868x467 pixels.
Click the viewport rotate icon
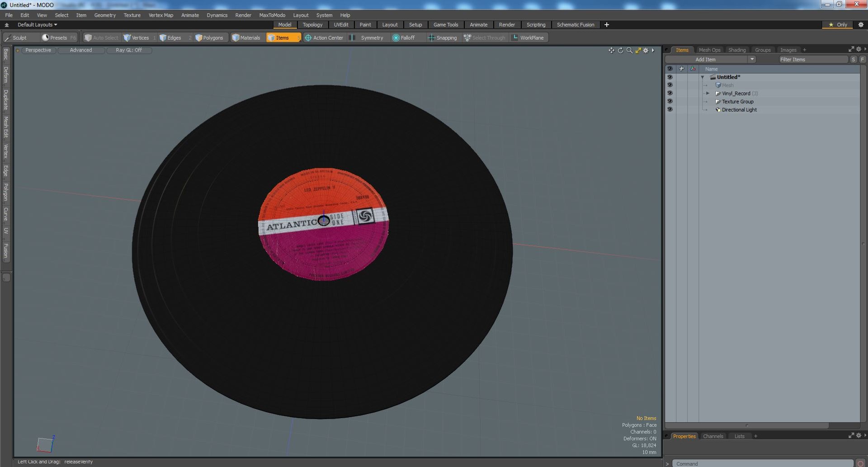pyautogui.click(x=620, y=50)
